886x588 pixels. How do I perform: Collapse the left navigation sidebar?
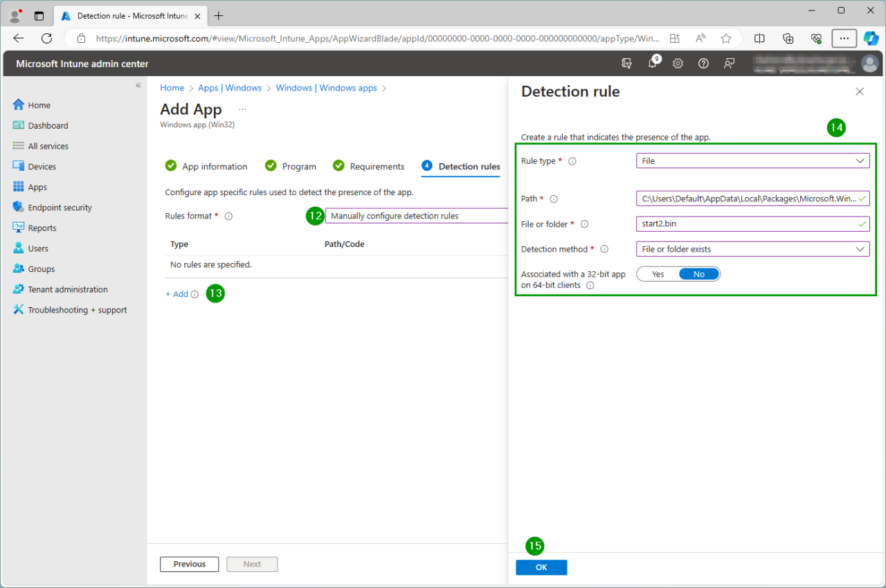point(138,85)
